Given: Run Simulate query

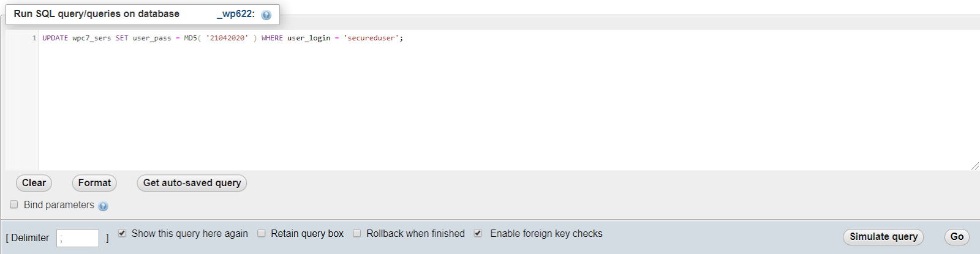Looking at the screenshot, I should pyautogui.click(x=883, y=237).
